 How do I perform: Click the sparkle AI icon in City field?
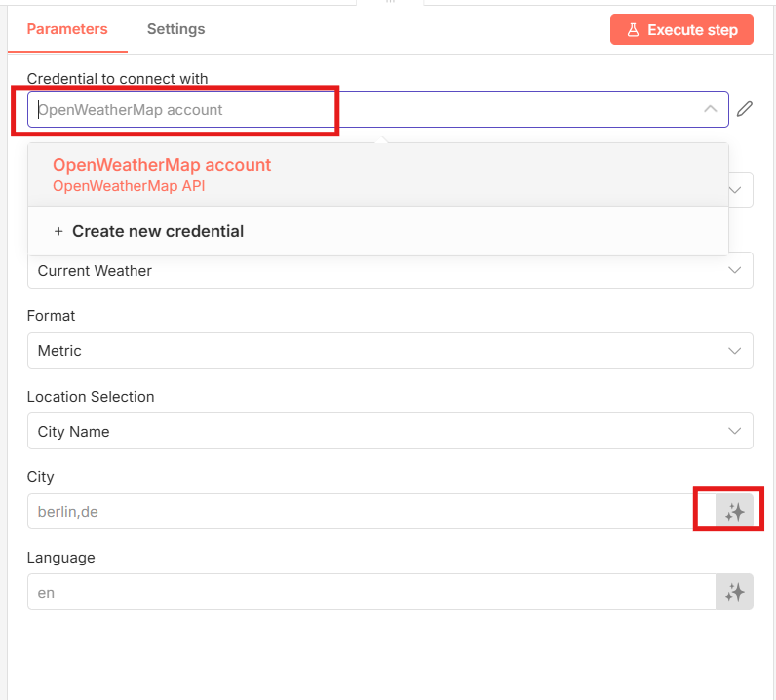(x=734, y=512)
